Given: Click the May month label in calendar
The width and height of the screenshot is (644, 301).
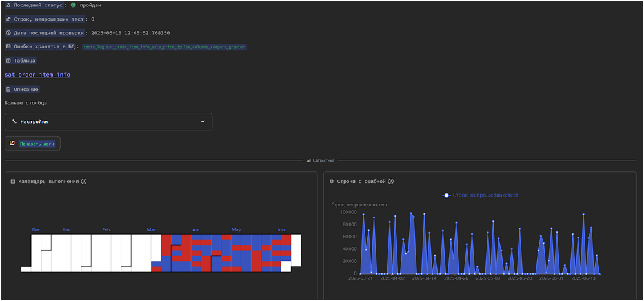Looking at the screenshot, I should tap(236, 230).
